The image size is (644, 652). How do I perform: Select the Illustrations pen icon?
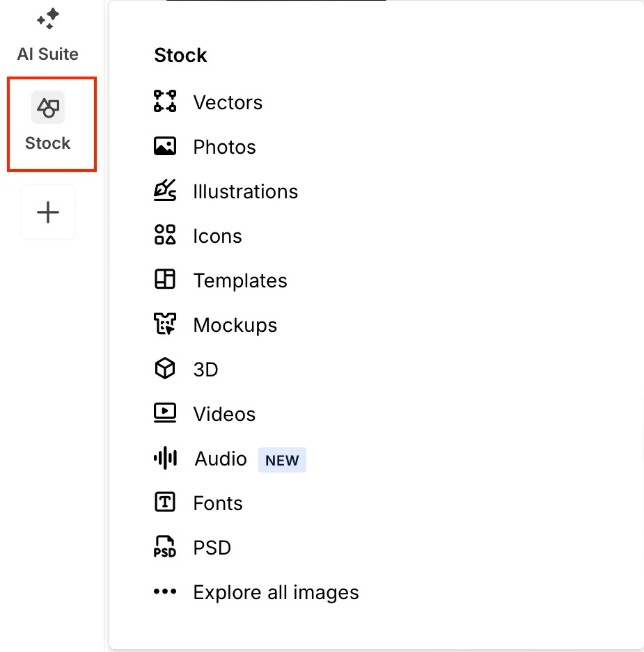pos(165,191)
